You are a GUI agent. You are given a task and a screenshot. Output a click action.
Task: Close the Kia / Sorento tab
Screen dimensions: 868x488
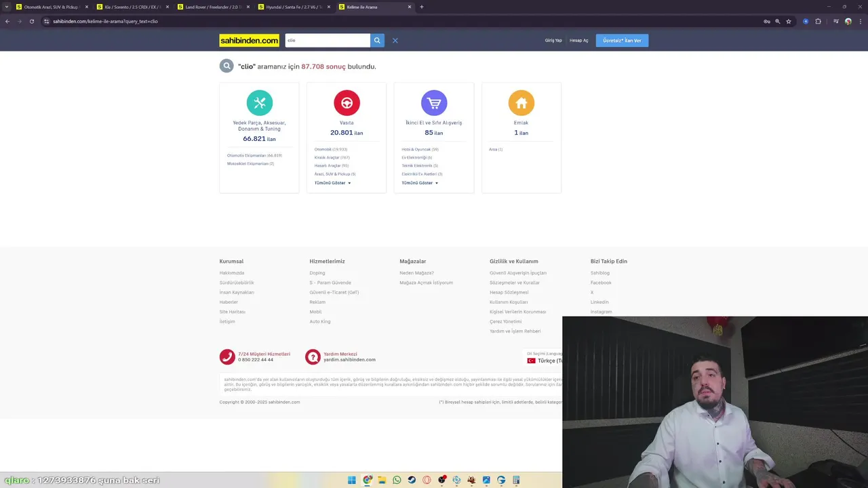(167, 7)
